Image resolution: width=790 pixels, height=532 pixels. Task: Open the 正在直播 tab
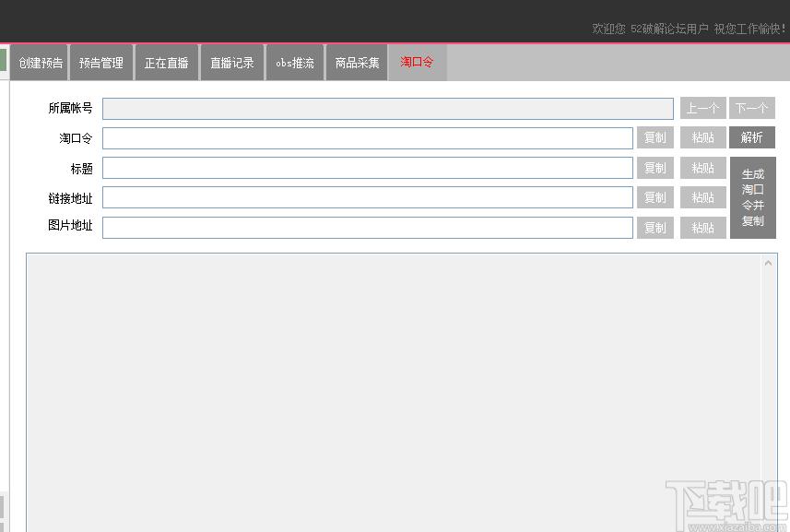point(167,63)
